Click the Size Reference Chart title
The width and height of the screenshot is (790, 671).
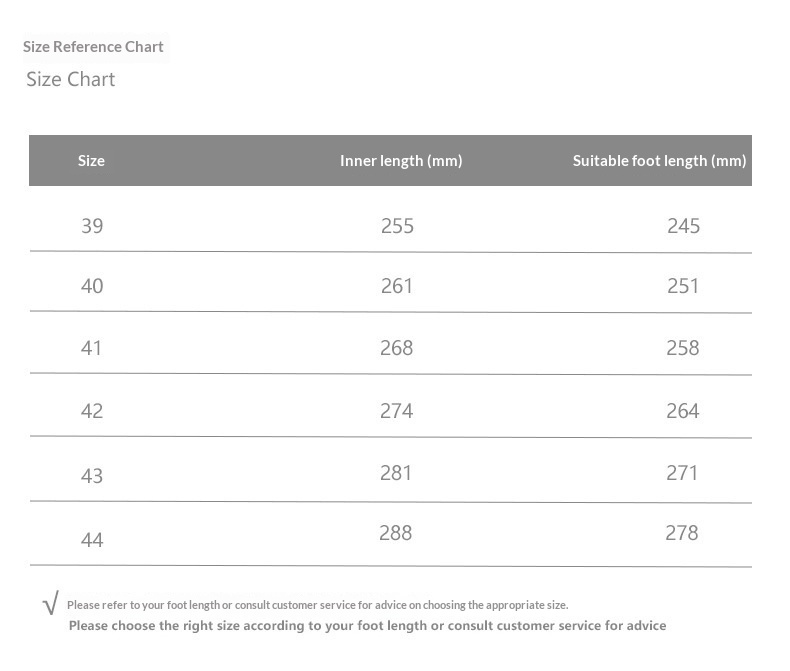93,47
